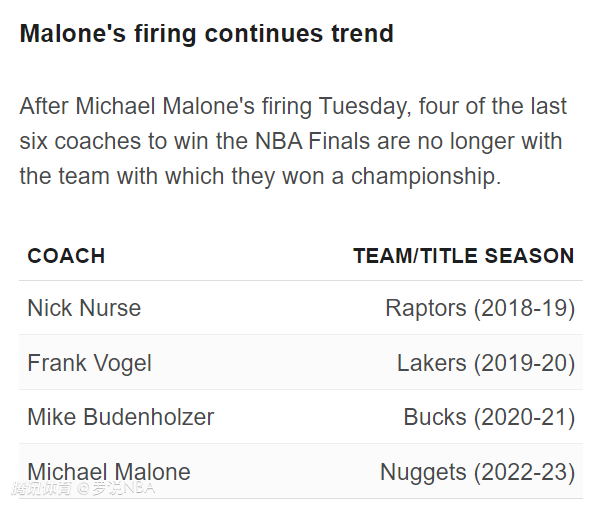
Task: Click the words "no longer with" in paragraph
Action: pyautogui.click(x=490, y=142)
